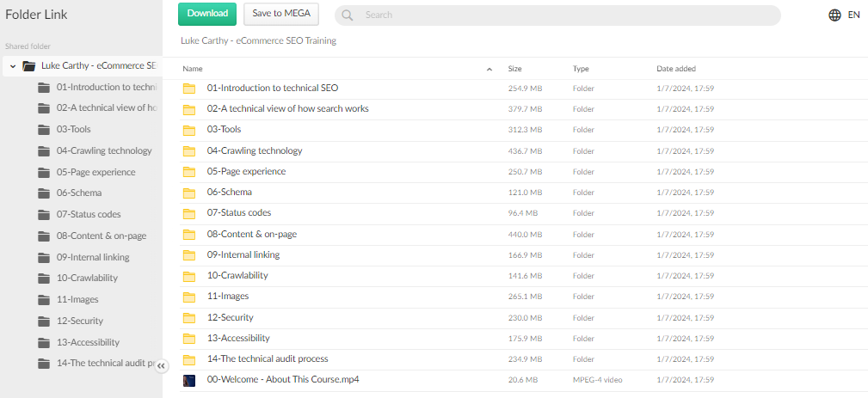The height and width of the screenshot is (398, 868).
Task: Click yellow folder icon of 11-Images row
Action: click(189, 297)
